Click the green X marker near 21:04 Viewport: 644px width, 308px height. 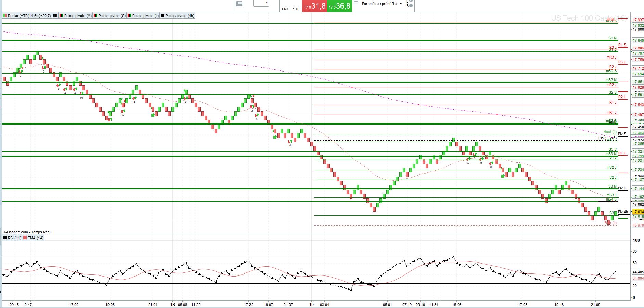coord(153,115)
